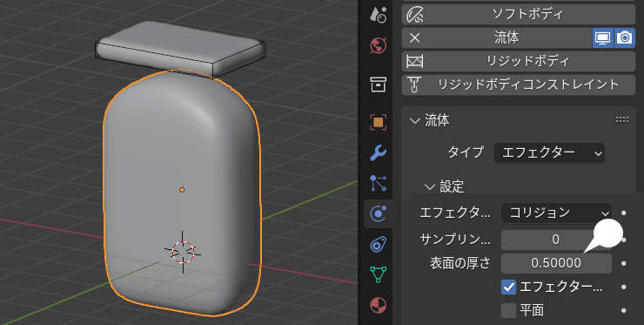
Task: Click the 3D cursor in the viewport
Action: (183, 252)
